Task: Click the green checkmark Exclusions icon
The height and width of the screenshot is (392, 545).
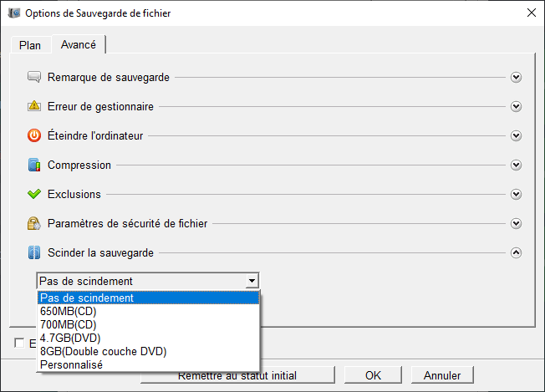Action: pyautogui.click(x=34, y=194)
